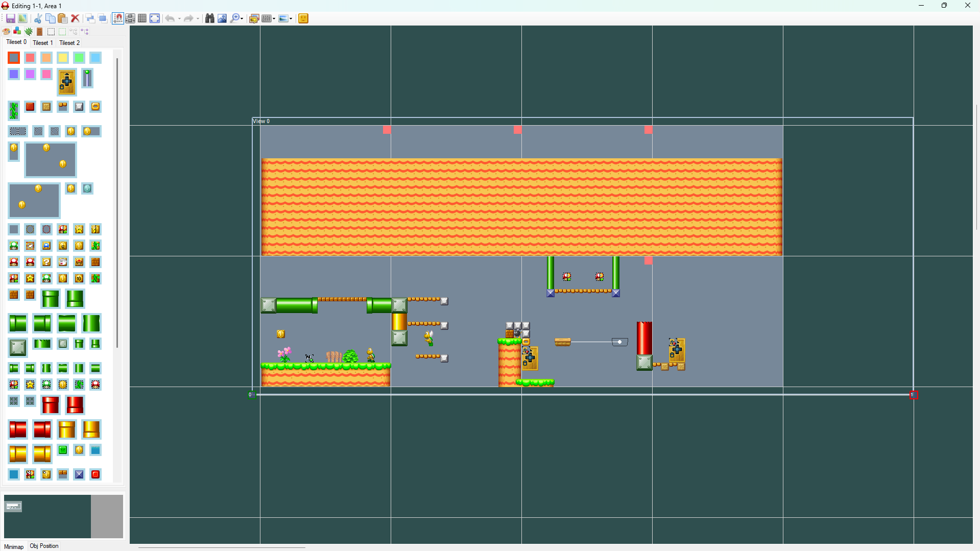This screenshot has width=980, height=551.
Task: Cut selection with the scissors icon
Action: (38, 18)
